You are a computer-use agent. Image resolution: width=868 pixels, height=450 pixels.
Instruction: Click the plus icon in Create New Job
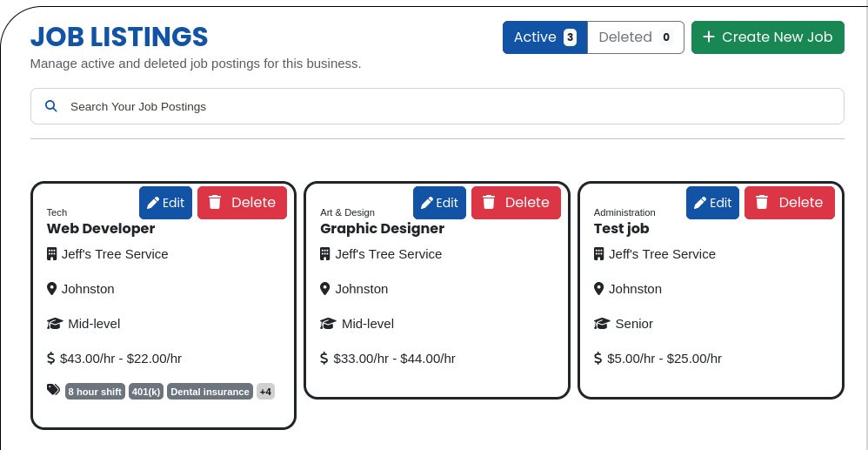709,37
